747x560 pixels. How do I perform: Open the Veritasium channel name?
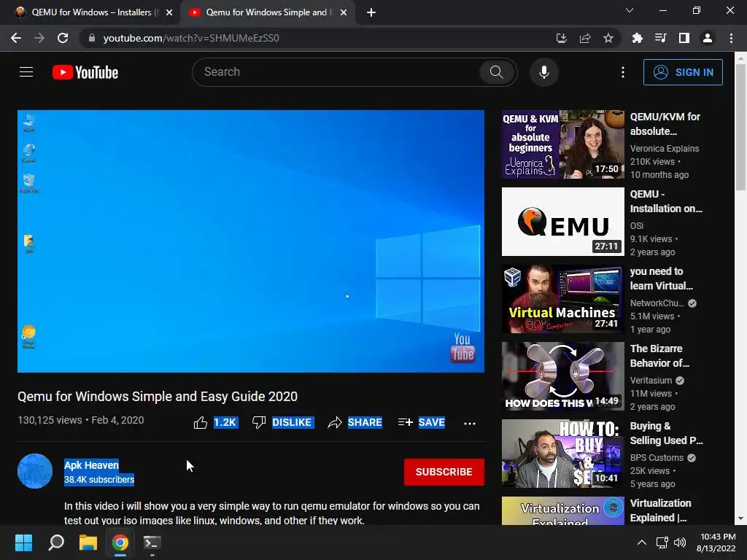coord(651,381)
